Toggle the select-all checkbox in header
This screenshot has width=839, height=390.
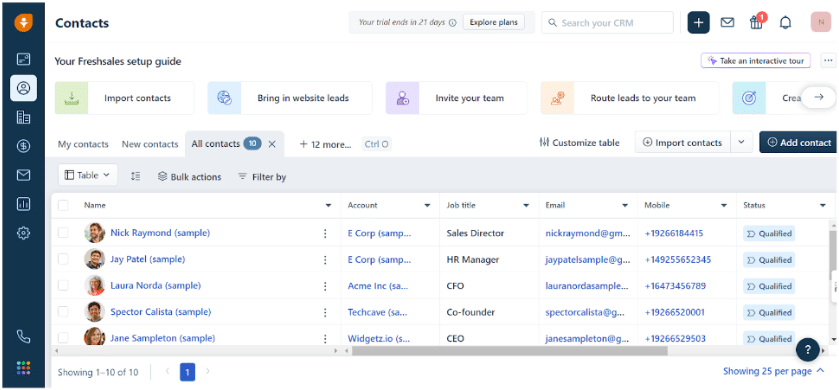click(63, 205)
